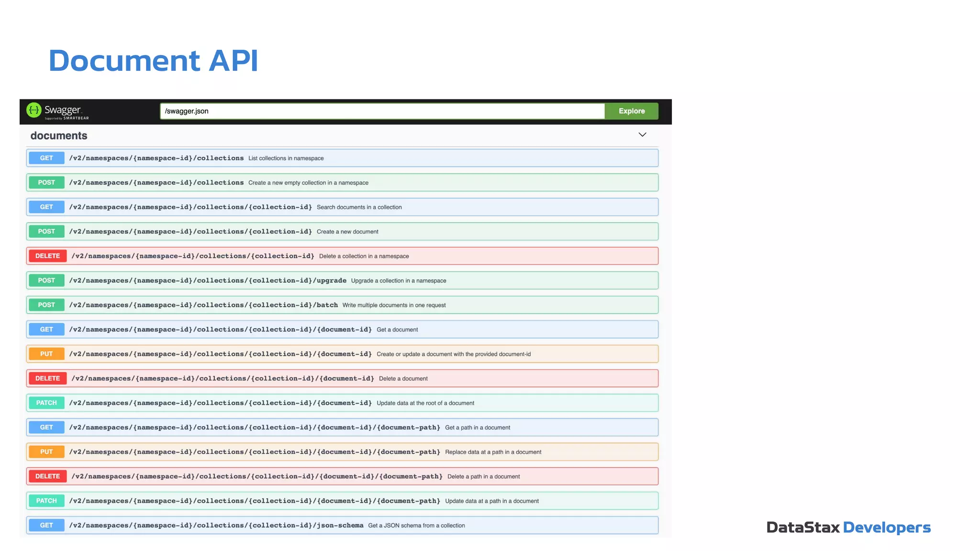This screenshot has width=980, height=551.
Task: Open PATCH Update data at a path row
Action: click(x=342, y=501)
